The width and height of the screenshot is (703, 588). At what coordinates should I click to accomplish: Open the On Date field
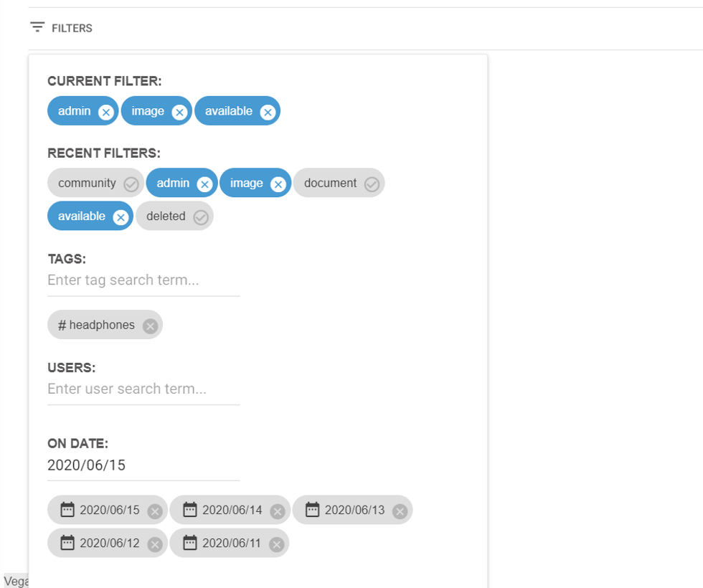point(143,465)
